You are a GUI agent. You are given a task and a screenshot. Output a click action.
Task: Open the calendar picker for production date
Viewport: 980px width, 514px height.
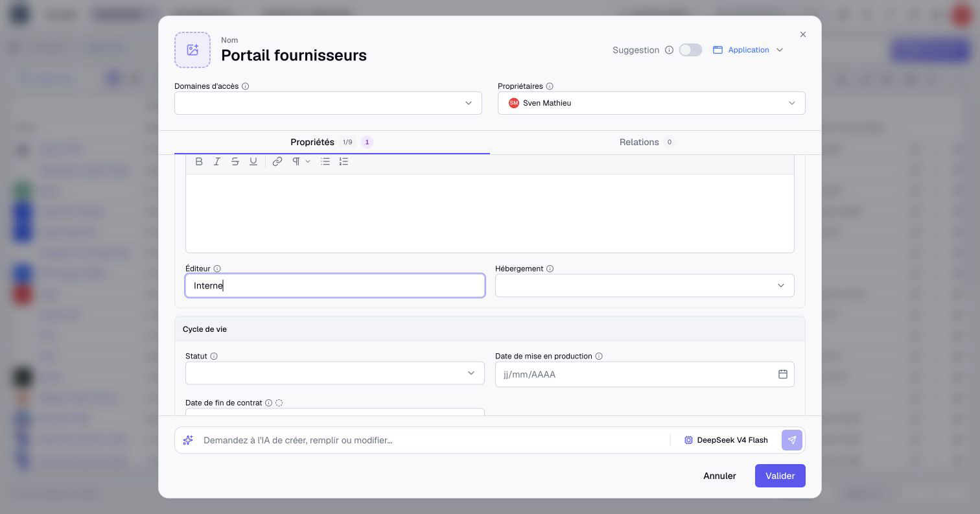(x=783, y=374)
